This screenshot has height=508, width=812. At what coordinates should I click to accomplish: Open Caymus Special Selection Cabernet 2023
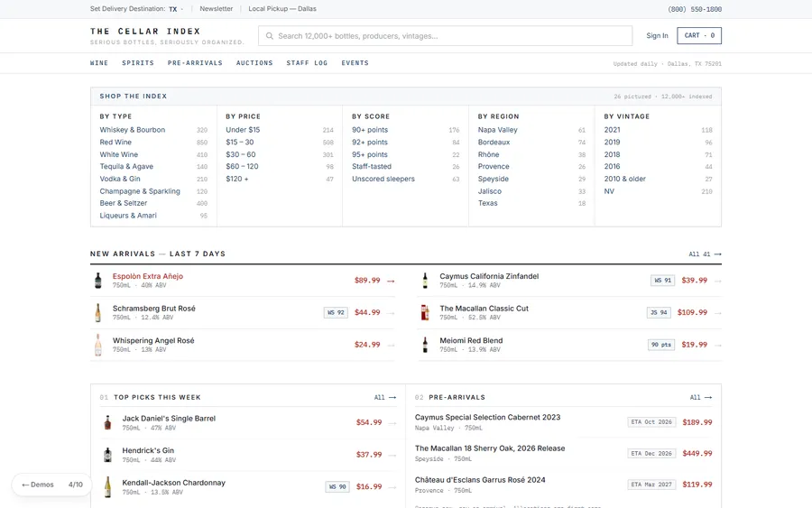(x=487, y=418)
